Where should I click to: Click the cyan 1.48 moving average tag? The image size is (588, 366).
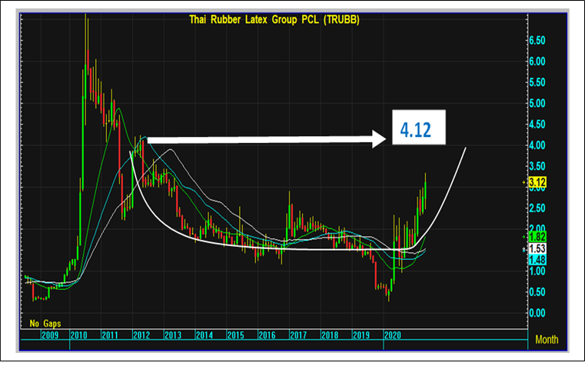pos(537,260)
